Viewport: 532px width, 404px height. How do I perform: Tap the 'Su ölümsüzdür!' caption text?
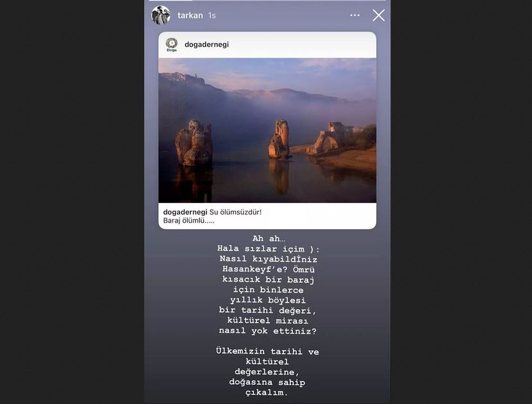point(235,212)
